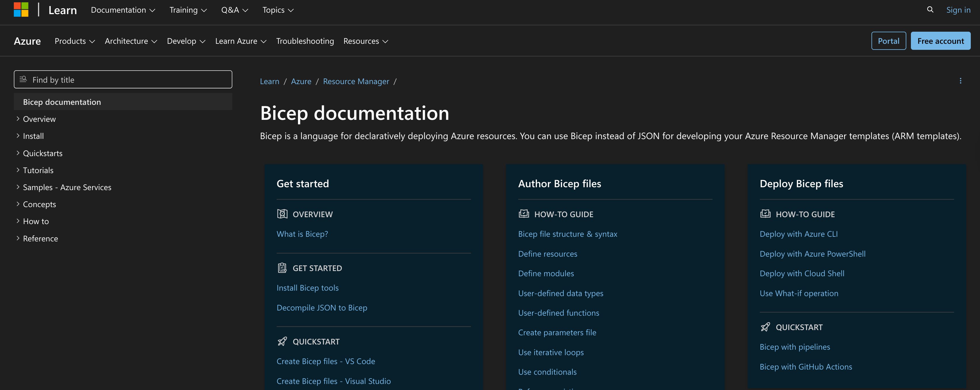
Task: Open the Training menu
Action: click(188, 10)
